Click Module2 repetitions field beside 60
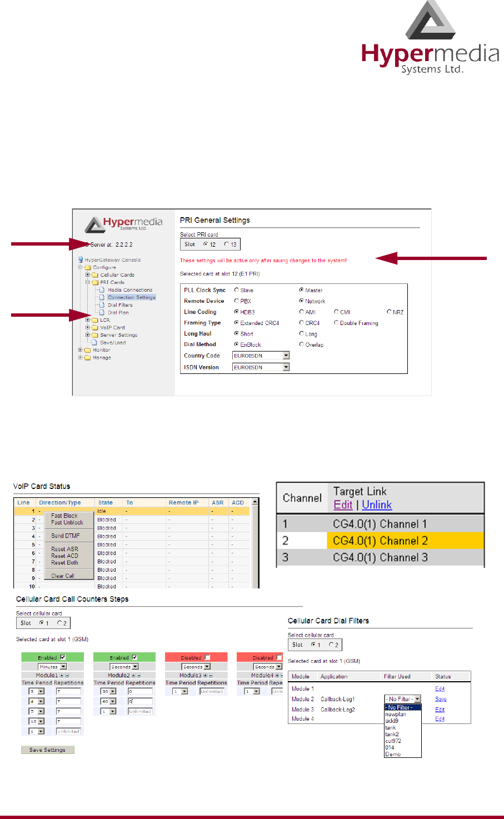This screenshot has width=504, height=819. (140, 701)
